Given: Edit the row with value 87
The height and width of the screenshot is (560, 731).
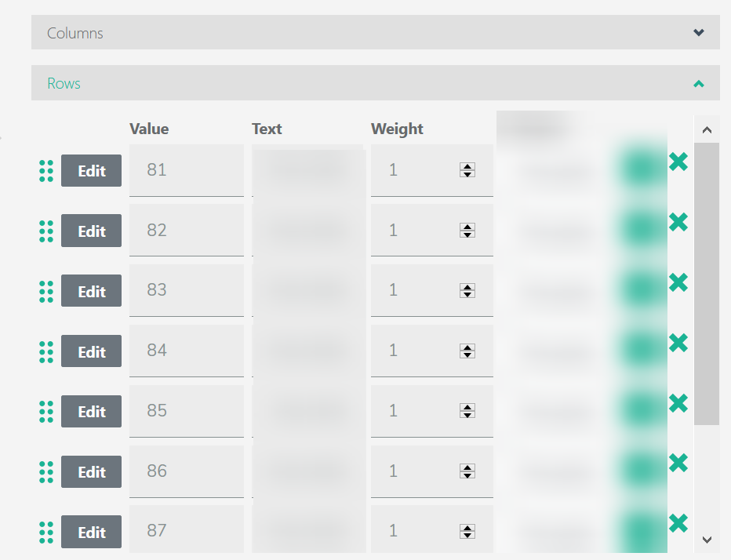Looking at the screenshot, I should [x=91, y=532].
